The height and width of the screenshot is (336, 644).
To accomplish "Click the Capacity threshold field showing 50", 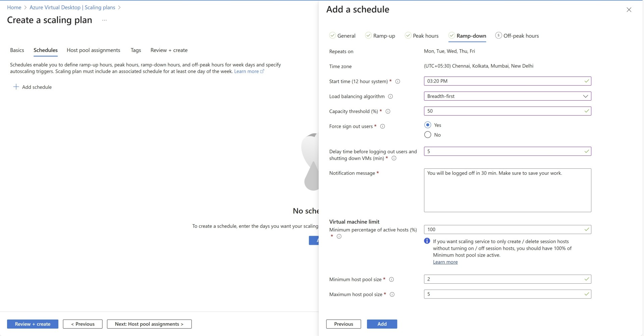I will pyautogui.click(x=507, y=111).
